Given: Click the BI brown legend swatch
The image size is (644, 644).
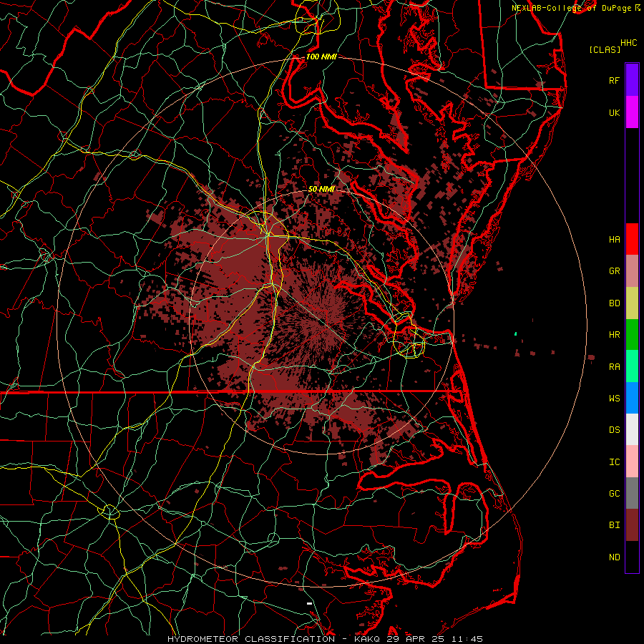Looking at the screenshot, I should [x=632, y=525].
